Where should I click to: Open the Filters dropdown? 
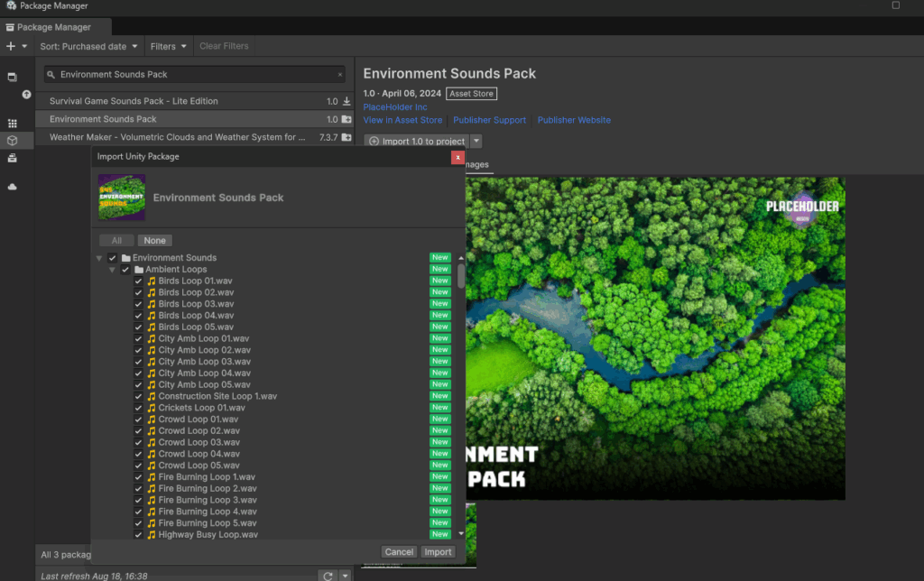[x=169, y=46]
